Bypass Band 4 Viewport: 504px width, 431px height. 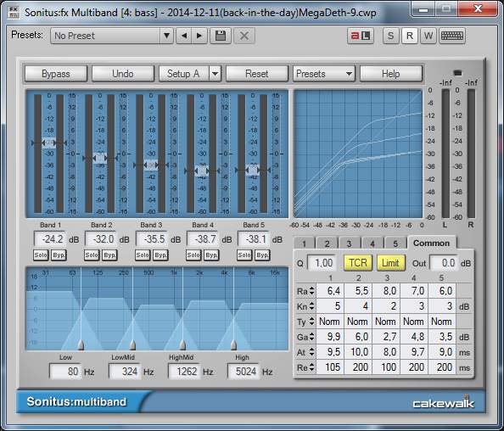tap(211, 255)
